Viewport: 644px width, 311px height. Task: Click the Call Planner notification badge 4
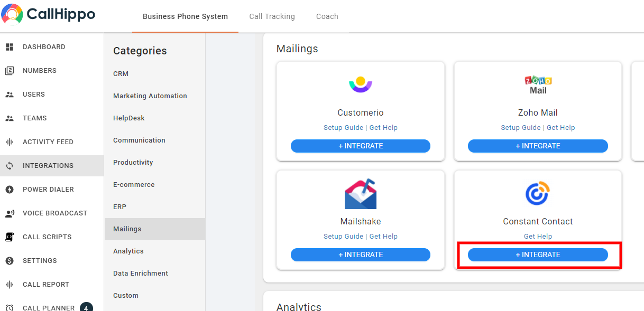86,307
